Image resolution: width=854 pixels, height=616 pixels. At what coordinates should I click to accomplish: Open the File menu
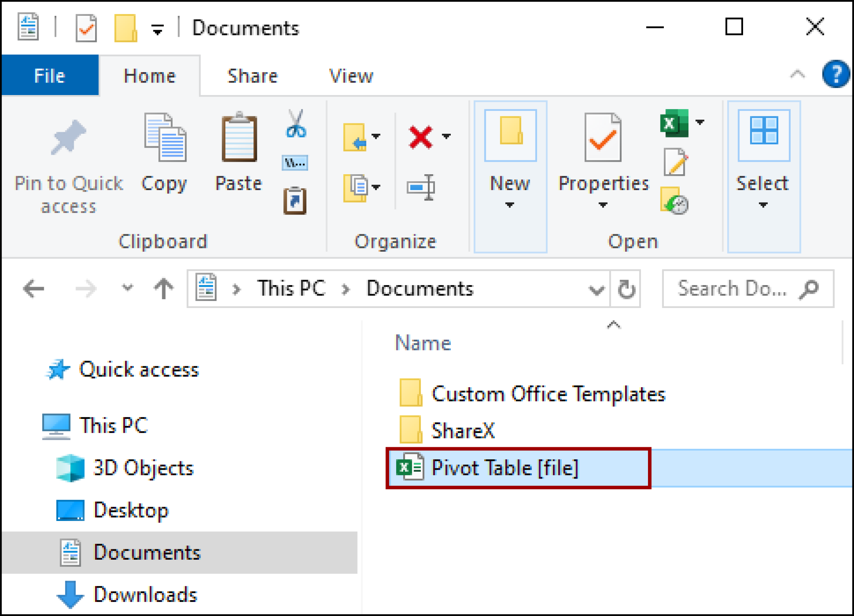pos(50,75)
